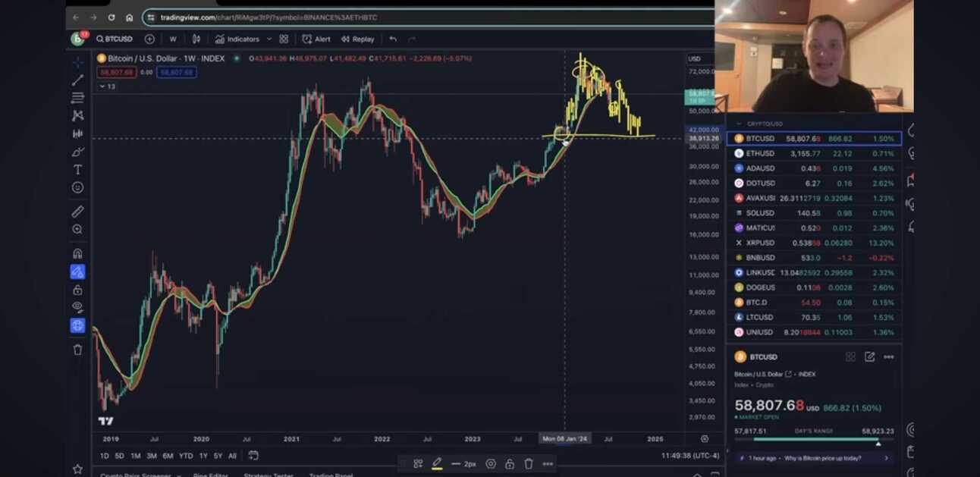Select the crosshair cursor tool
The height and width of the screenshot is (477, 980).
pyautogui.click(x=77, y=61)
